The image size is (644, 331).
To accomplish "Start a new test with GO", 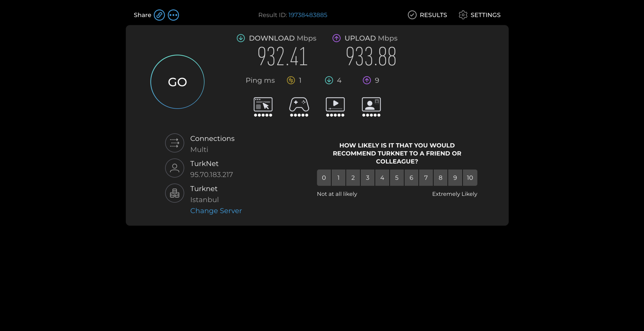I will pos(177,82).
